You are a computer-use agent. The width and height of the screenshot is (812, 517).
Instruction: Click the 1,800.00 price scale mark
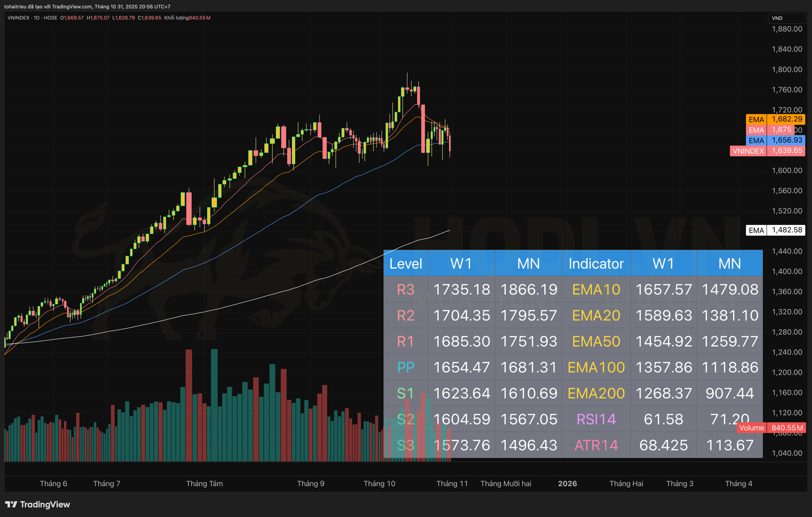point(787,69)
